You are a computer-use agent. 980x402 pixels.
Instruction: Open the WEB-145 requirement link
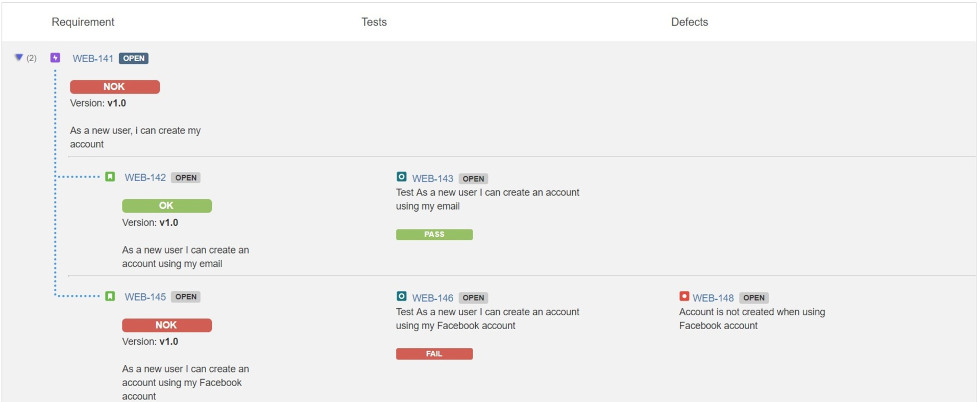pos(145,297)
